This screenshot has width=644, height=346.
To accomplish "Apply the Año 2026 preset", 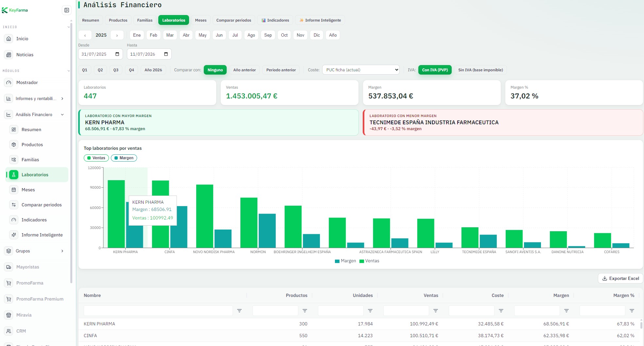I will 153,70.
